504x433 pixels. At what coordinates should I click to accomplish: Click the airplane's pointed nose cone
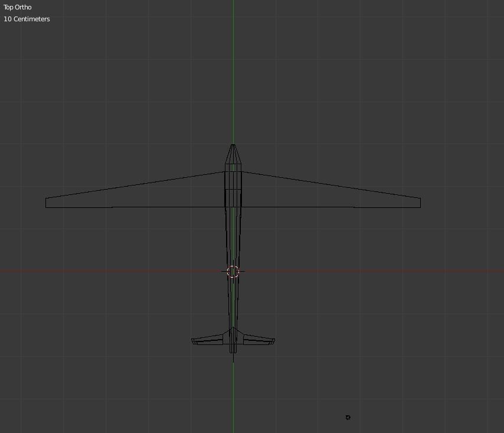click(233, 154)
